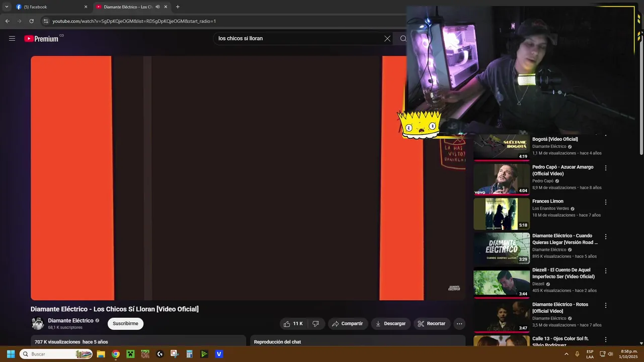Click the Compartir share button
This screenshot has width=644, height=362.
348,324
